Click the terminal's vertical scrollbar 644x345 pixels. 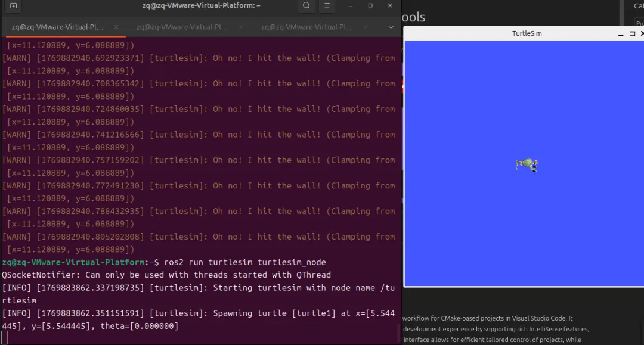click(398, 334)
